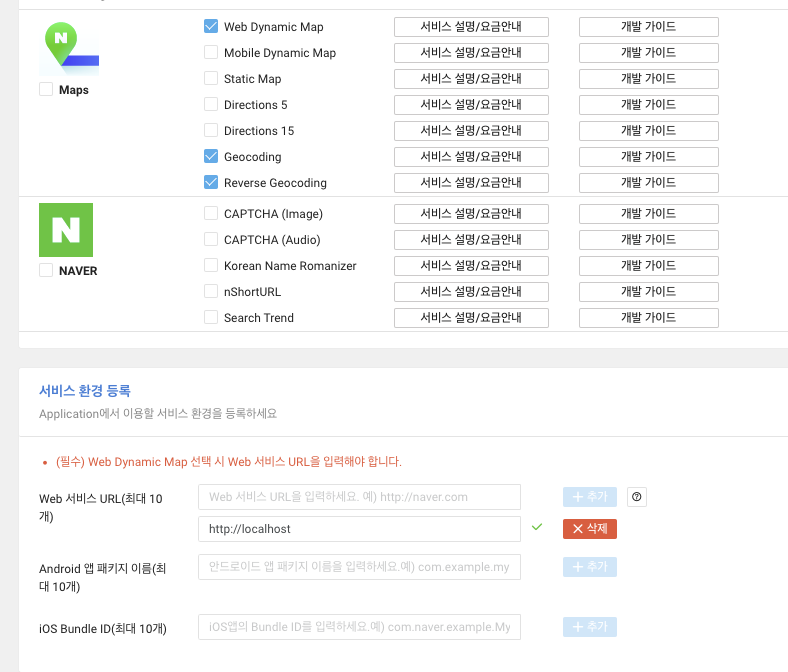The height and width of the screenshot is (672, 788).
Task: Click the green checkmark next to http://localhost
Action: 537,527
